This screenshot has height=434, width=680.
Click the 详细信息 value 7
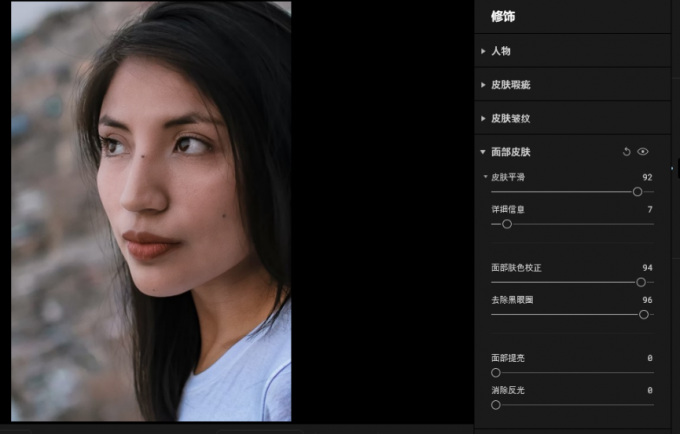(x=650, y=209)
